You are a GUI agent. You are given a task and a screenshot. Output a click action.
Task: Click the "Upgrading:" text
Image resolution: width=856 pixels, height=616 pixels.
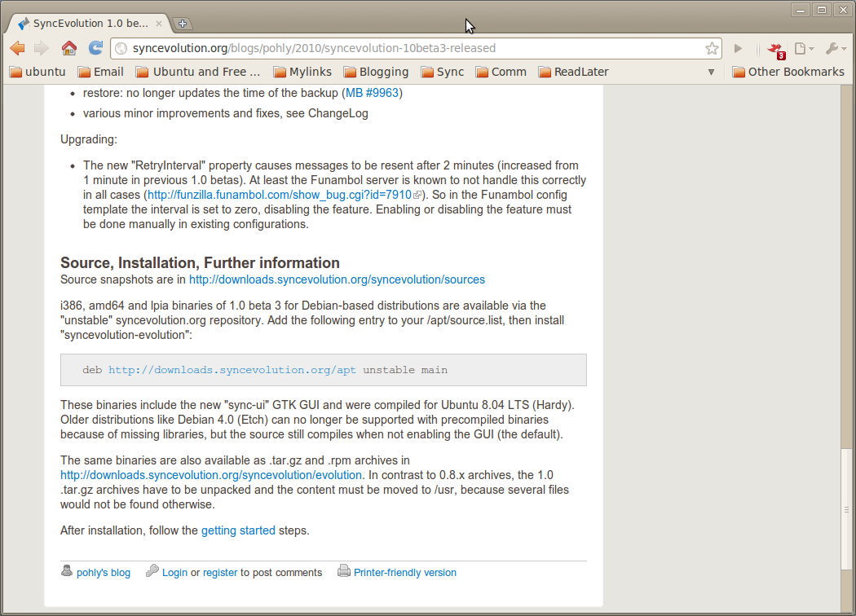tap(88, 139)
